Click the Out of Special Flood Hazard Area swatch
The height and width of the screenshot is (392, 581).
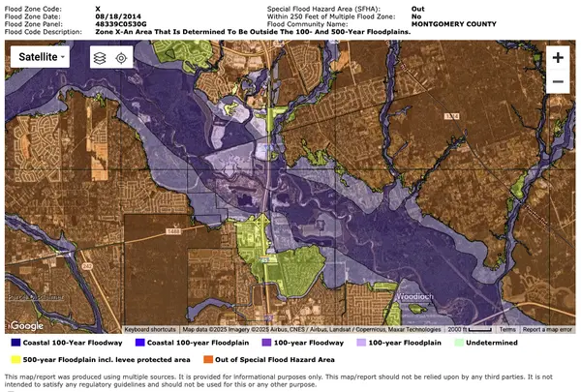(x=208, y=359)
